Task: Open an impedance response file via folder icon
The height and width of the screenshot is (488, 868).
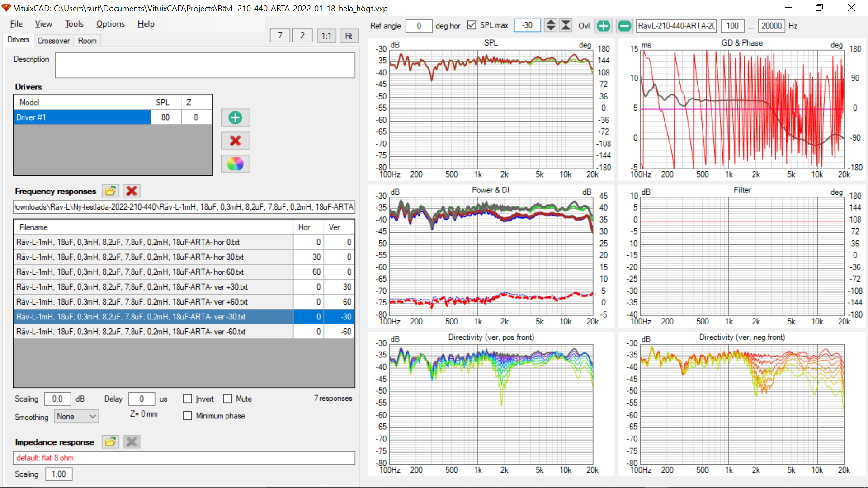Action: click(x=110, y=441)
